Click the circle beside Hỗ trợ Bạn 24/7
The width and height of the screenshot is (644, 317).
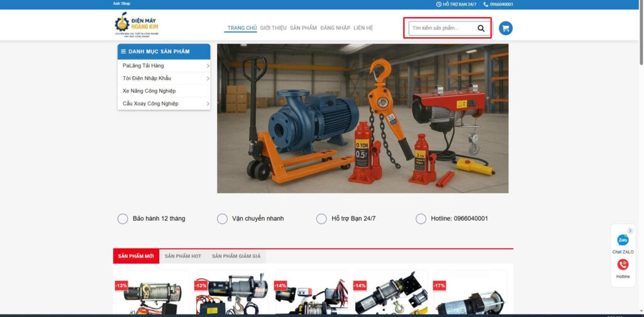[321, 219]
